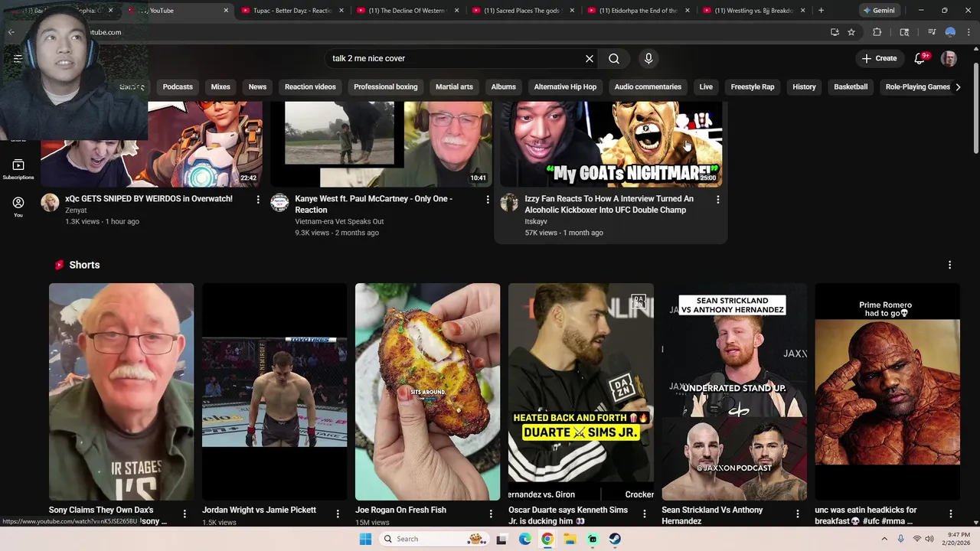Open Kanye West Only One reaction thumbnail
This screenshot has width=980, height=551.
[x=381, y=144]
